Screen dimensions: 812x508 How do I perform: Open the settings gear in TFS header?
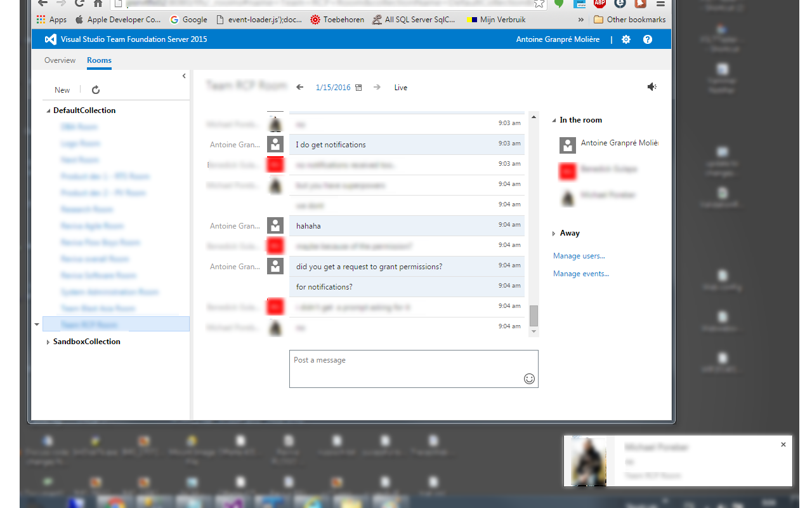tap(626, 39)
